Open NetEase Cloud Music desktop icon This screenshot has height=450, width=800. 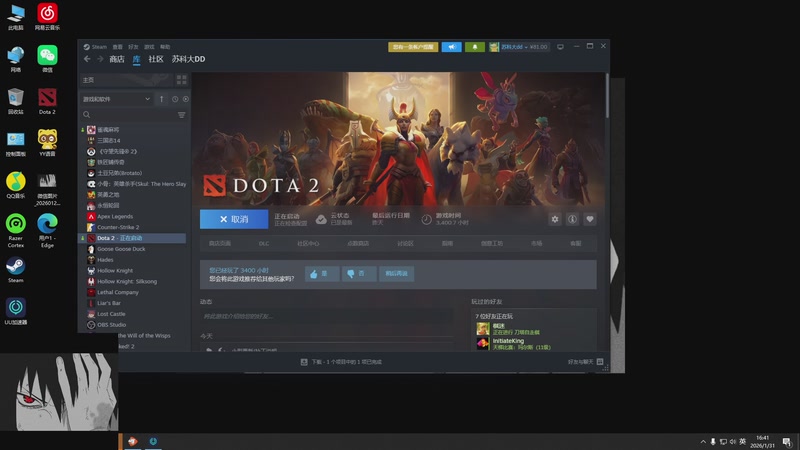(47, 17)
